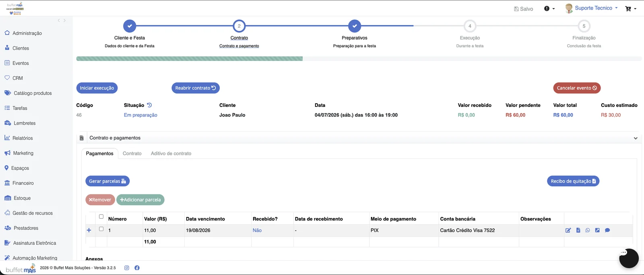
Task: Click the Em preparação status link
Action: (140, 115)
